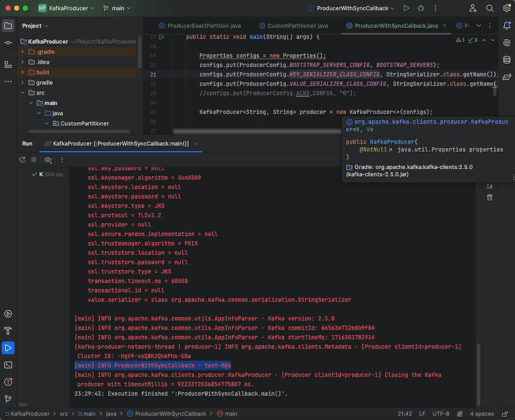515x420 pixels.
Task: Toggle the inspection highlighting status bar icon
Action: 460,414
